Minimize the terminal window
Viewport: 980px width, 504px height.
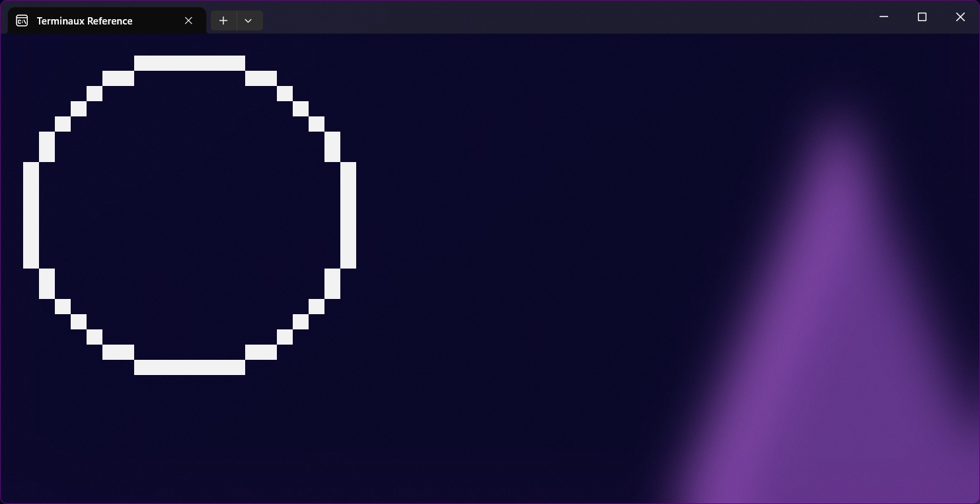[884, 17]
